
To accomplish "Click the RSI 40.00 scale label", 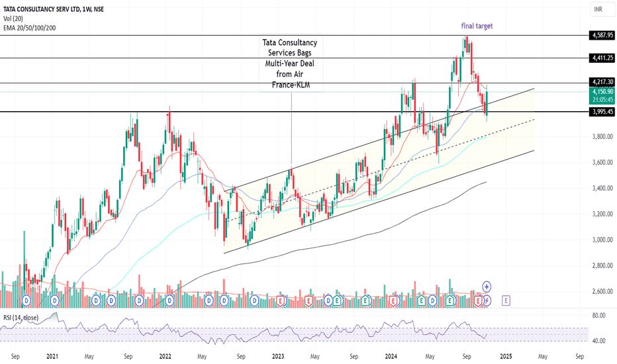I will pos(598,341).
